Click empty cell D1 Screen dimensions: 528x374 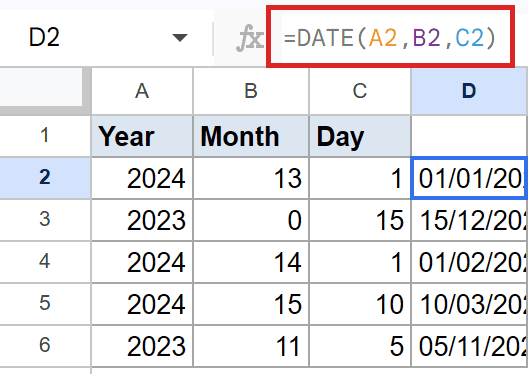click(469, 136)
